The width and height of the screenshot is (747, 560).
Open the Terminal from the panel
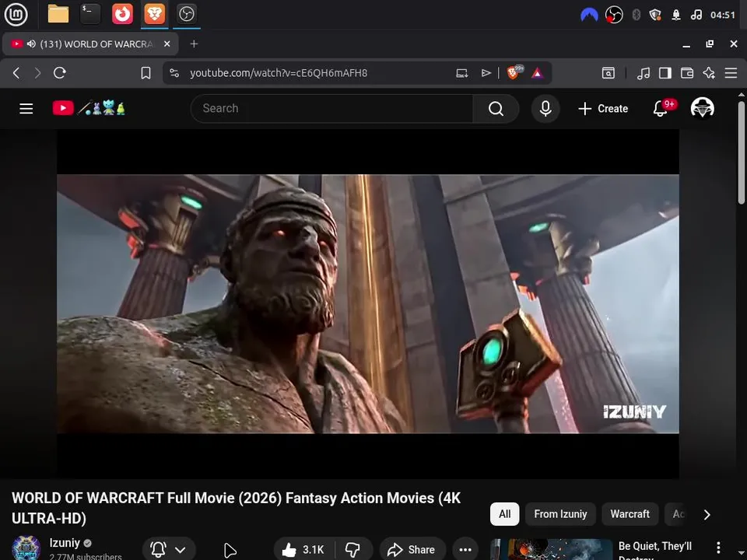tap(90, 14)
